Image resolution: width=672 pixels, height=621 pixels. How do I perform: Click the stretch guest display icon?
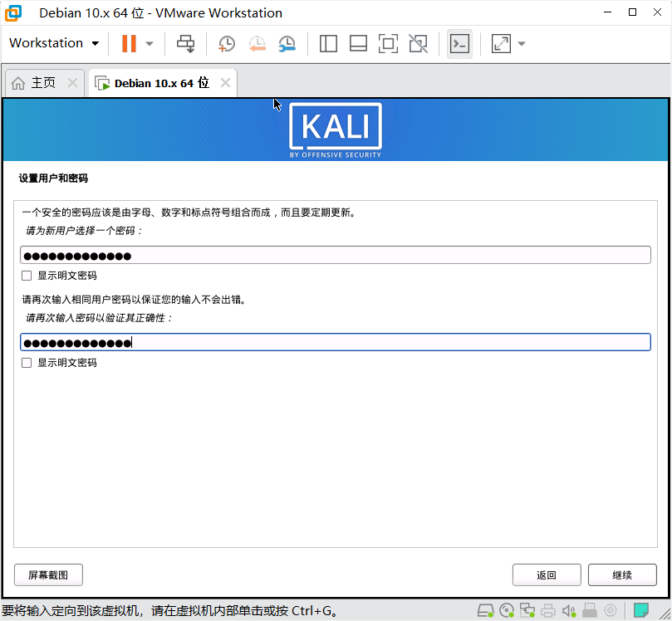(501, 44)
